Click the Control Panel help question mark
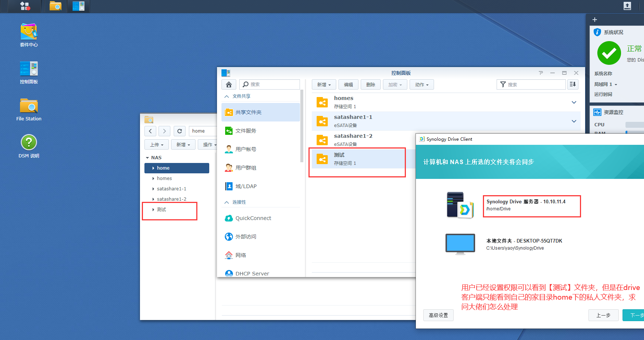The width and height of the screenshot is (644, 340). (541, 73)
